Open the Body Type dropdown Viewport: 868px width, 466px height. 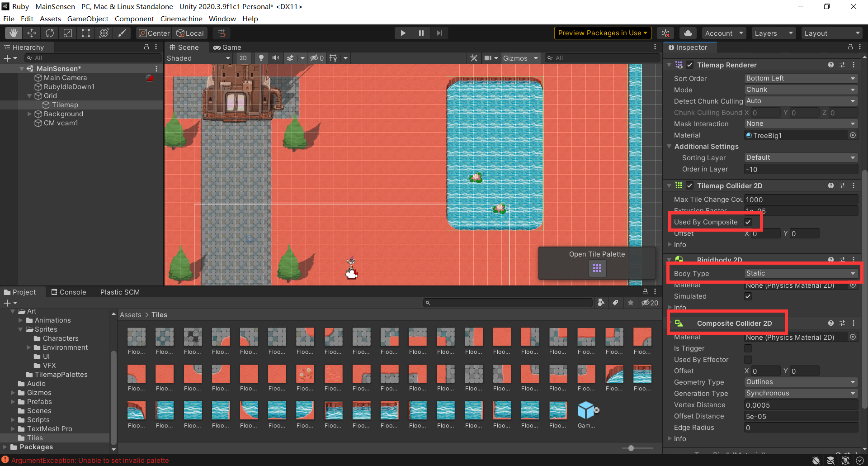tap(800, 273)
